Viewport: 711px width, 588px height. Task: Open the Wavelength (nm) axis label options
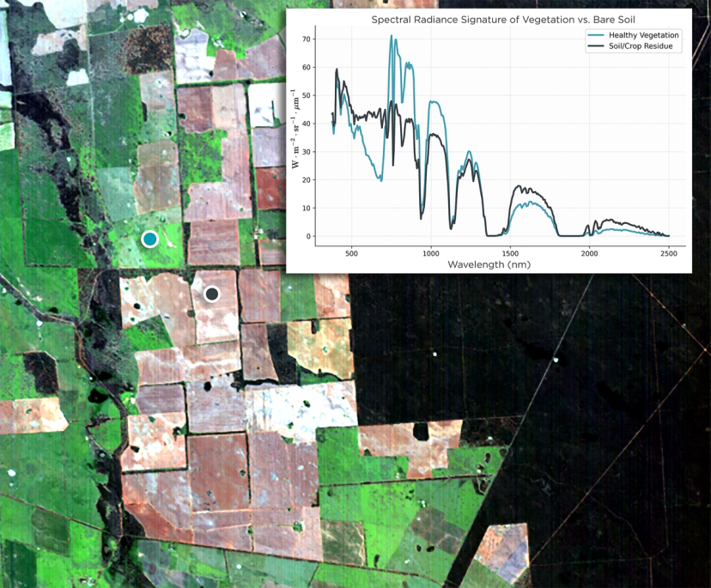click(x=489, y=265)
